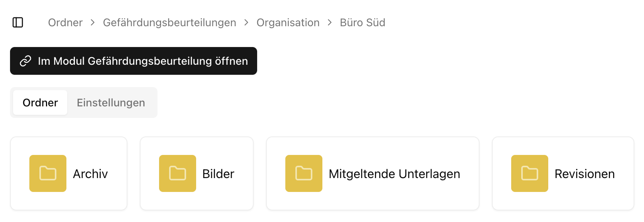Switch to the Einstellungen tab
Viewport: 644px width, 222px height.
coord(111,103)
